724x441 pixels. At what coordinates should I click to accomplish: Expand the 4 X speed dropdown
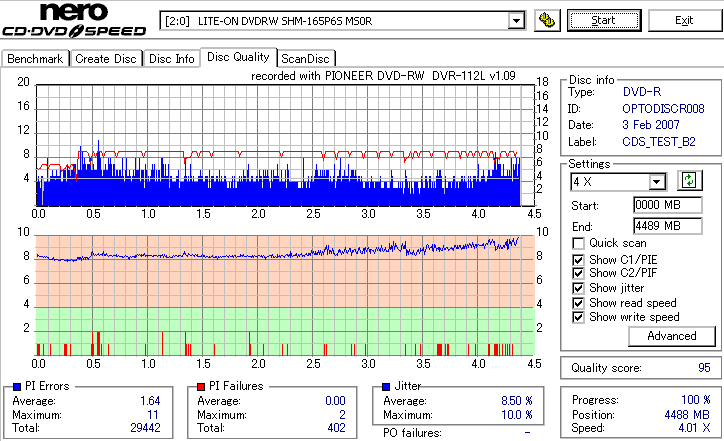[x=656, y=182]
